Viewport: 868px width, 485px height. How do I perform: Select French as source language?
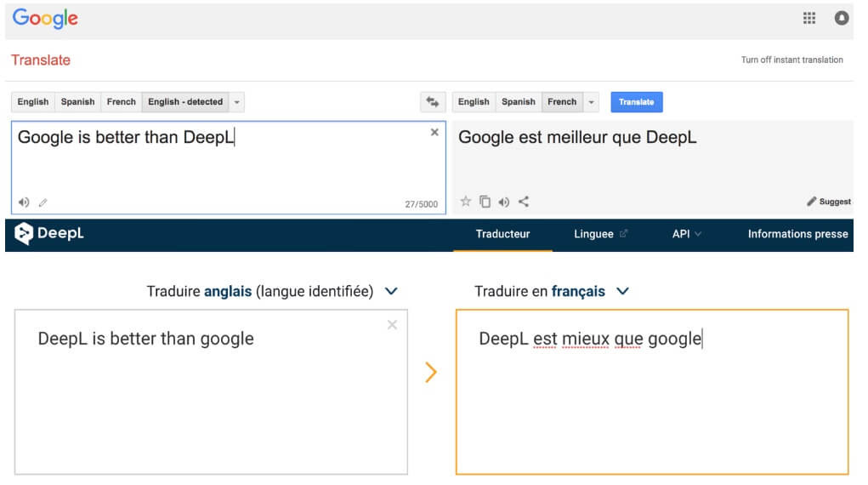pyautogui.click(x=122, y=102)
